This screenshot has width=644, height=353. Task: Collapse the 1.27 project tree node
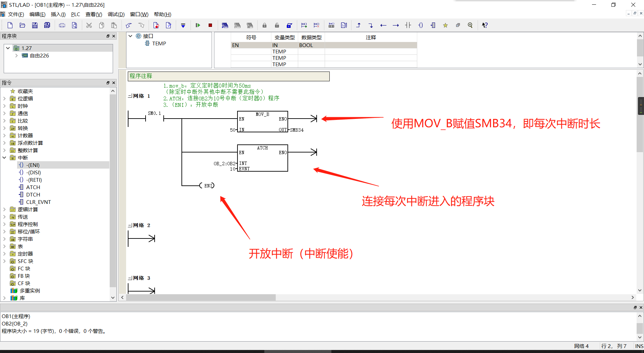(x=8, y=48)
